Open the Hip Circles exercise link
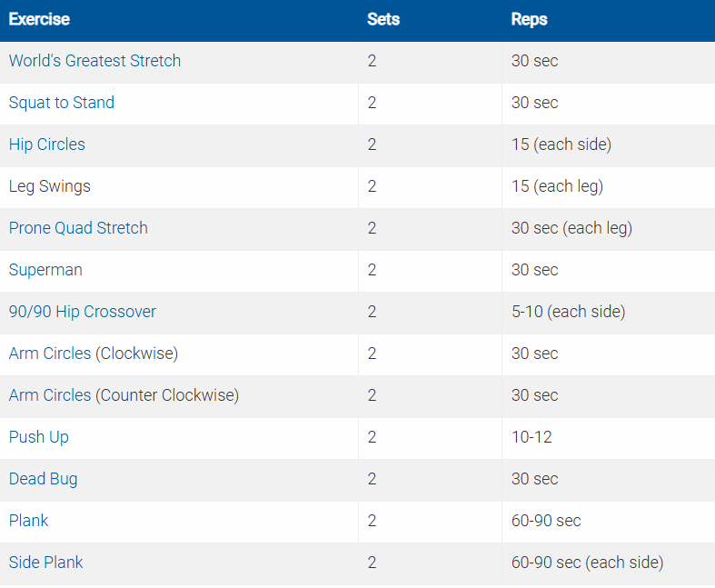Image resolution: width=715 pixels, height=588 pixels. coord(47,145)
